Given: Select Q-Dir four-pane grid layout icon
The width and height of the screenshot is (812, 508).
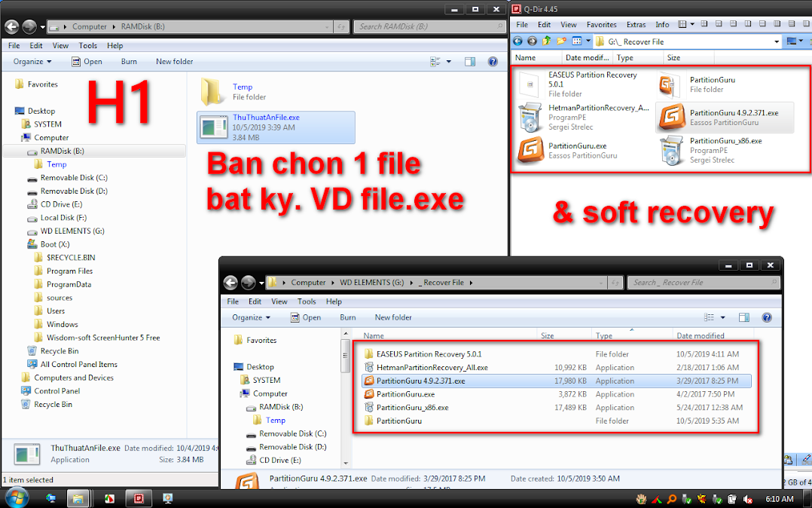Looking at the screenshot, I should 682,24.
